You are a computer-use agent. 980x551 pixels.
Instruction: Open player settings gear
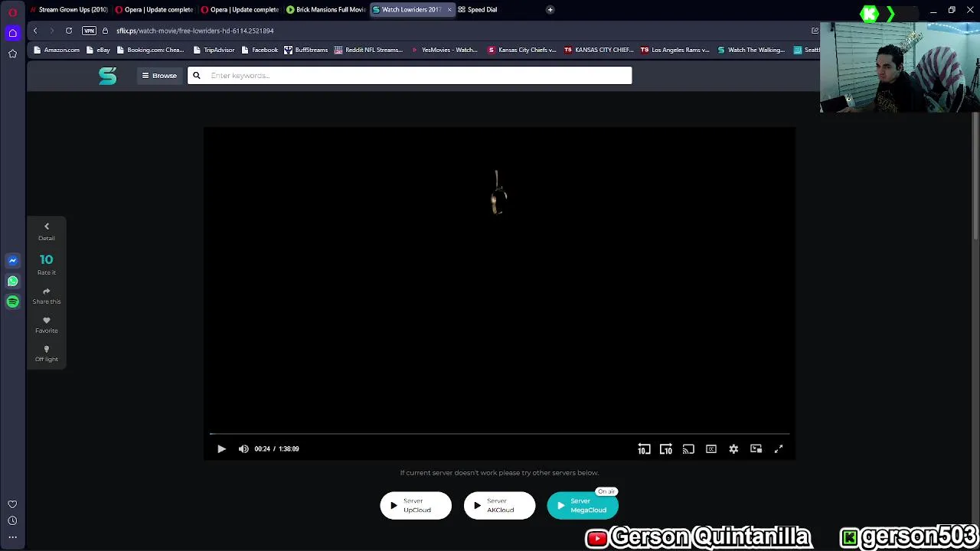[733, 449]
